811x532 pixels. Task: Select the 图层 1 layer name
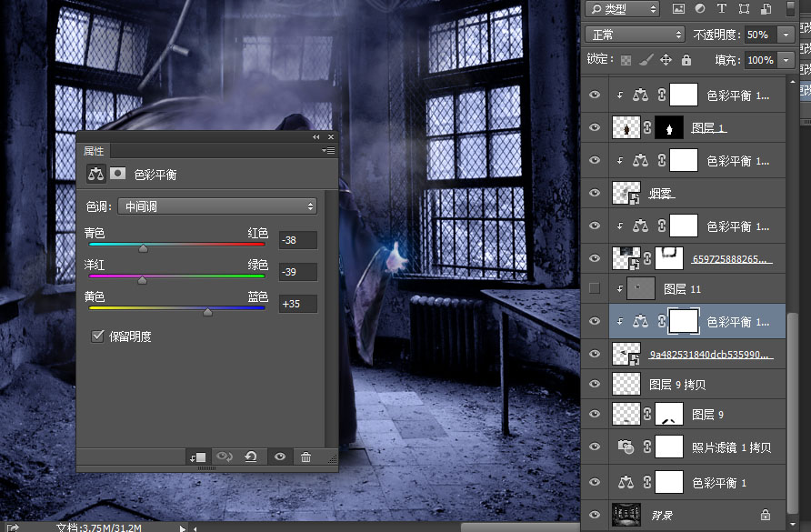[708, 128]
